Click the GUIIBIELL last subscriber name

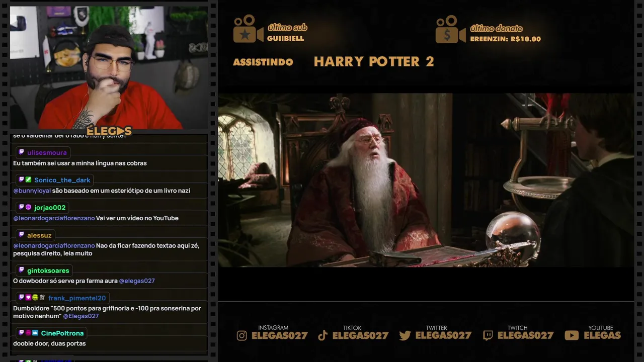pos(285,39)
